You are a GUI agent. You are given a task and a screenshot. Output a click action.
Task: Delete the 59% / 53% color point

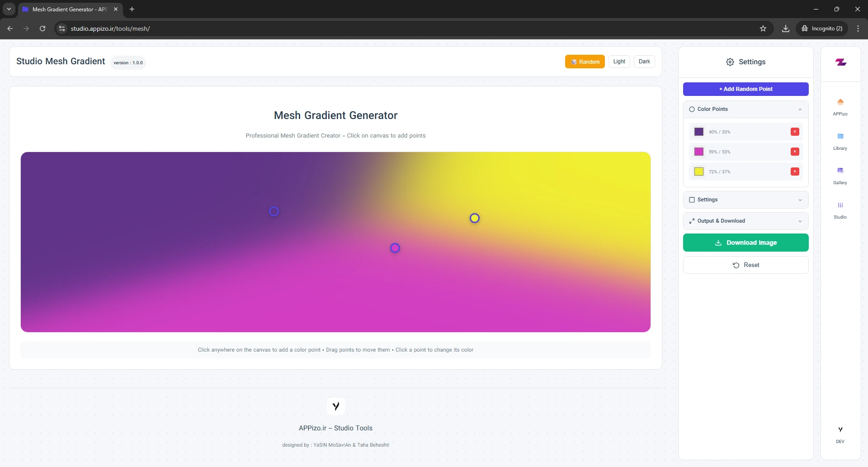tap(795, 152)
